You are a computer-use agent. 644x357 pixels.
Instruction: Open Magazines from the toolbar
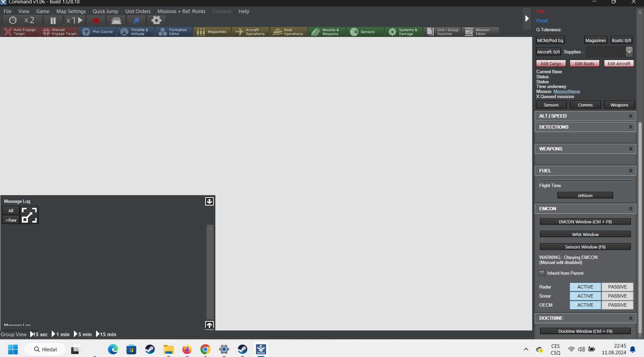(x=212, y=32)
